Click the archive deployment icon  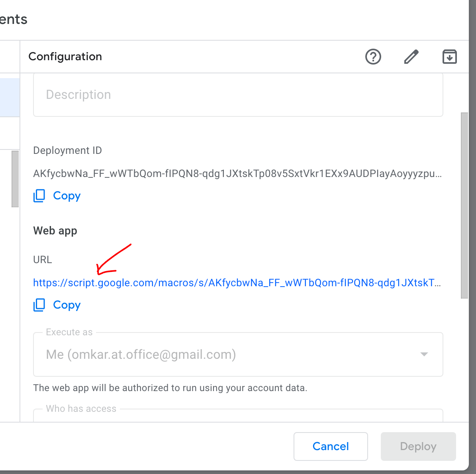pos(449,57)
